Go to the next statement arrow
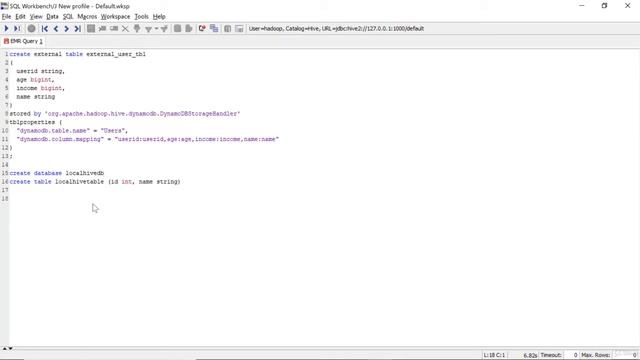 (x=66, y=29)
